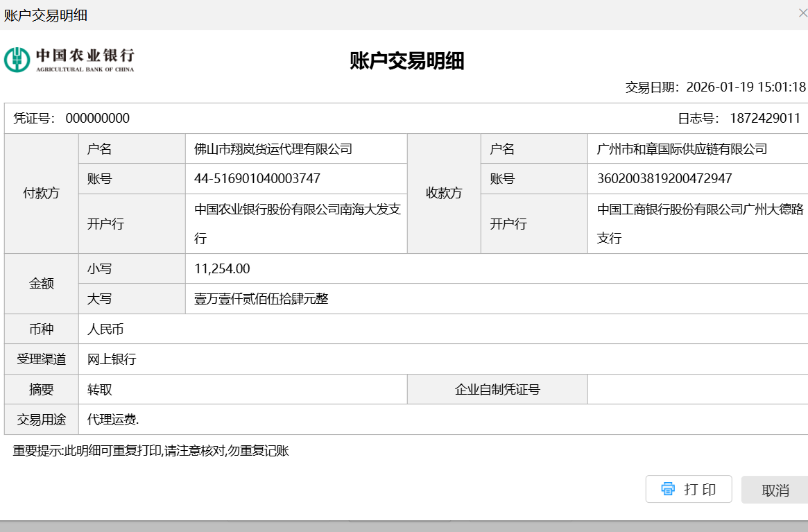This screenshot has height=532, width=808.
Task: Select payer name 佛山市翔岚货运代理有限公司
Action: 273,148
